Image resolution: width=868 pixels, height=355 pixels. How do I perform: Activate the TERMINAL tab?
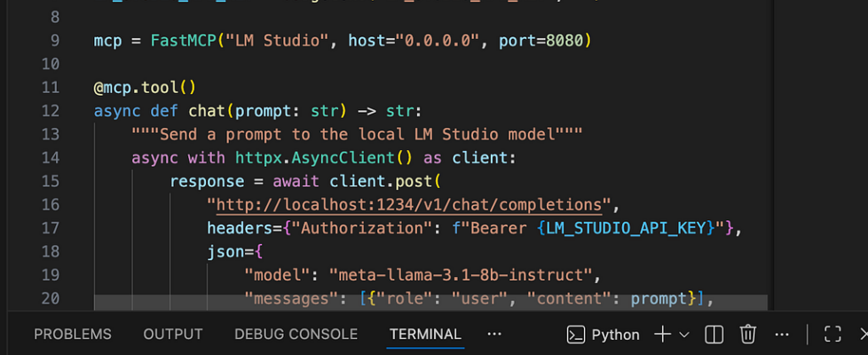pos(425,335)
